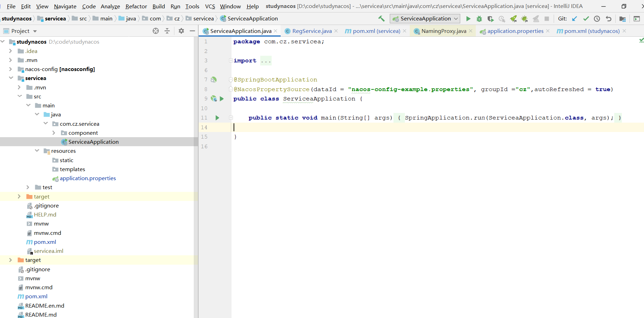
Task: Select the servicea pom.xml file in tree
Action: point(45,242)
